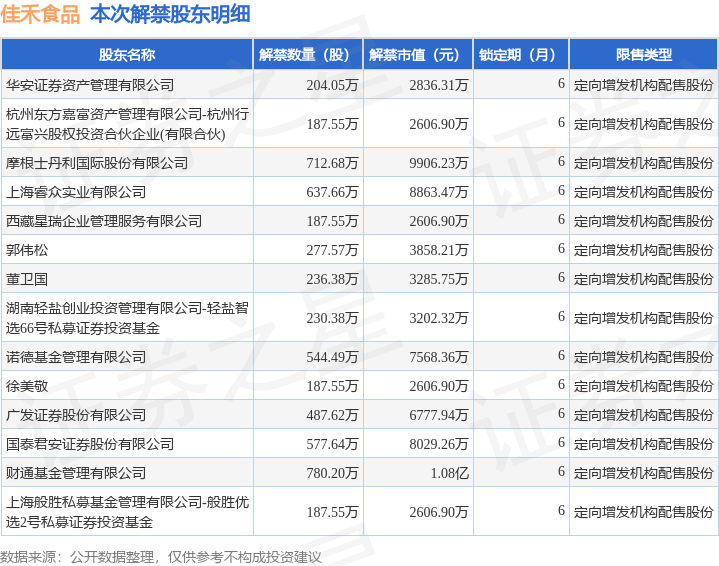Screen dimensions: 719x566
Task: Select the 锁定期（月） column header
Action: [x=521, y=55]
